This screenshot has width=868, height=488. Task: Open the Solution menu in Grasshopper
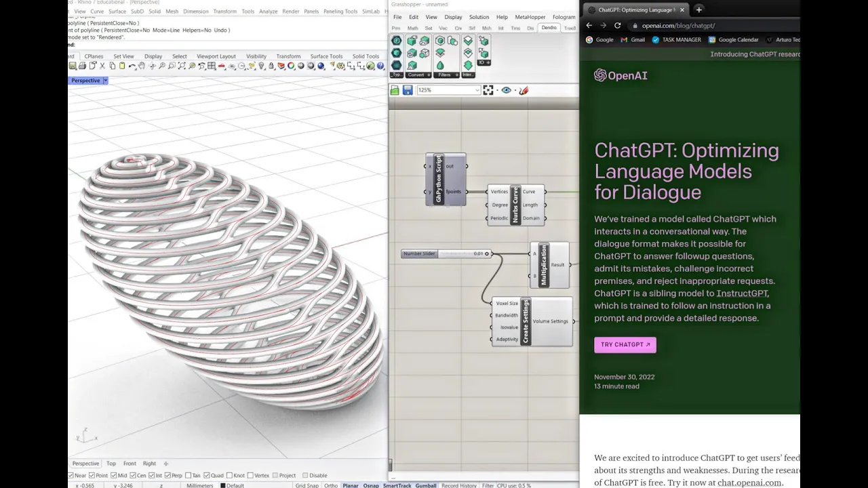click(479, 17)
